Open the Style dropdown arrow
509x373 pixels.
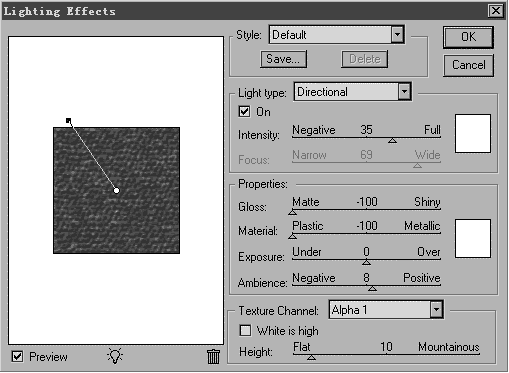[x=397, y=34]
